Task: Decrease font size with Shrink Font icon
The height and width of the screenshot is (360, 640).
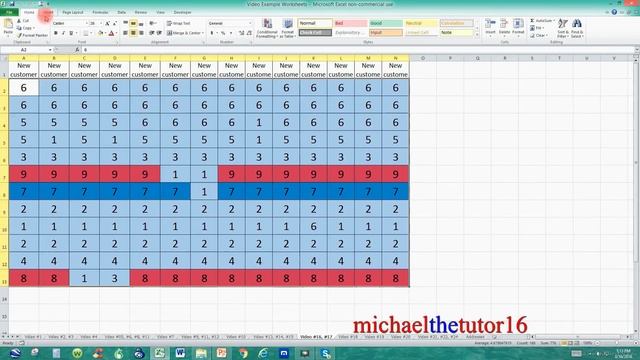Action: pyautogui.click(x=115, y=24)
